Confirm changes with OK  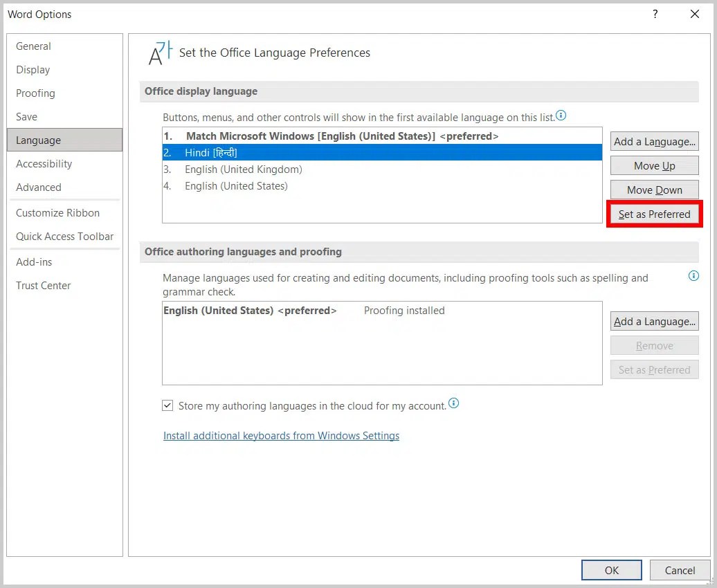[611, 570]
